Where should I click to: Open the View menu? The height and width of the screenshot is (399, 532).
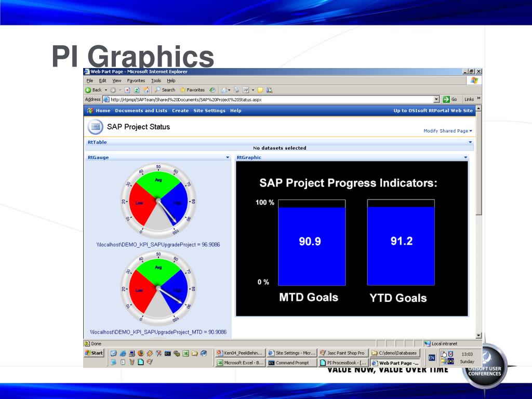117,81
